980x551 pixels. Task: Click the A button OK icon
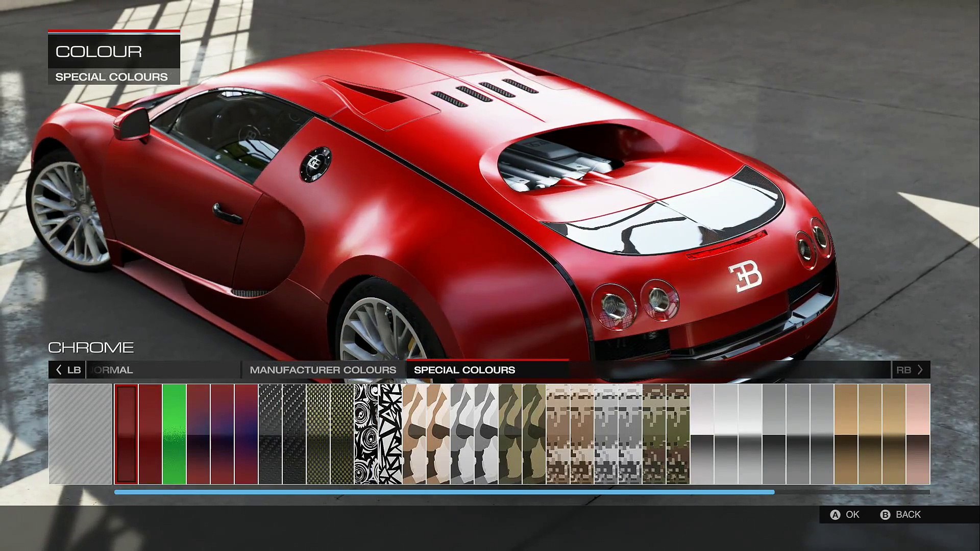pyautogui.click(x=835, y=515)
